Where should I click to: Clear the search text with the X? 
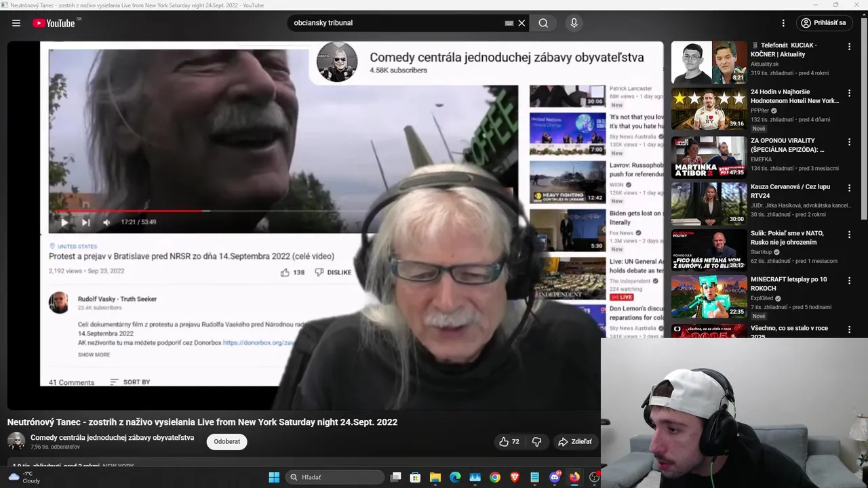tap(521, 23)
